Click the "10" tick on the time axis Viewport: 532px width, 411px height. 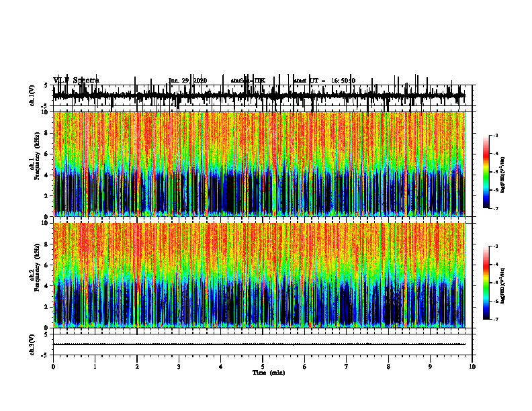pyautogui.click(x=472, y=367)
